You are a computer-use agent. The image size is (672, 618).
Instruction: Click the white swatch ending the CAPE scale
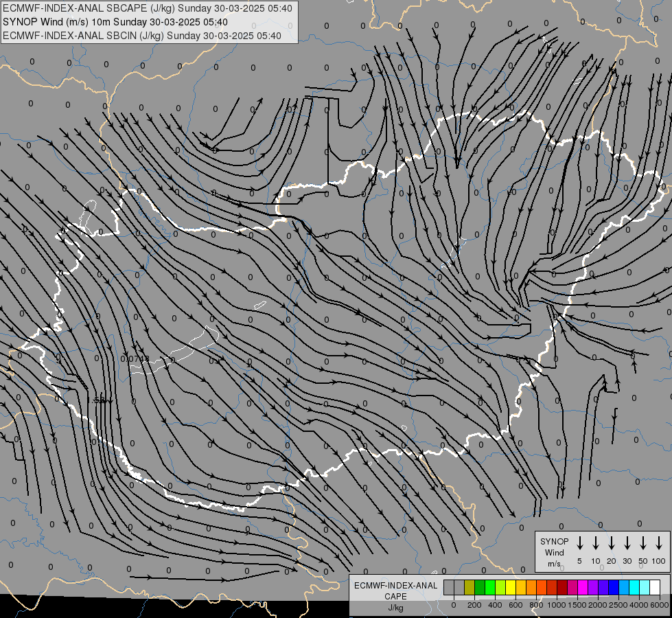pos(655,587)
